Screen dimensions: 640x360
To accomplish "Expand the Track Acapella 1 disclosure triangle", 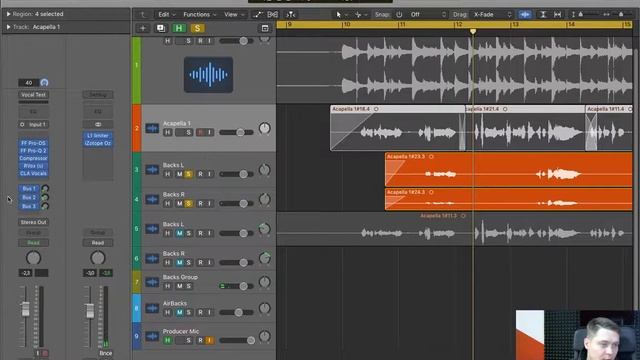I will [8, 27].
